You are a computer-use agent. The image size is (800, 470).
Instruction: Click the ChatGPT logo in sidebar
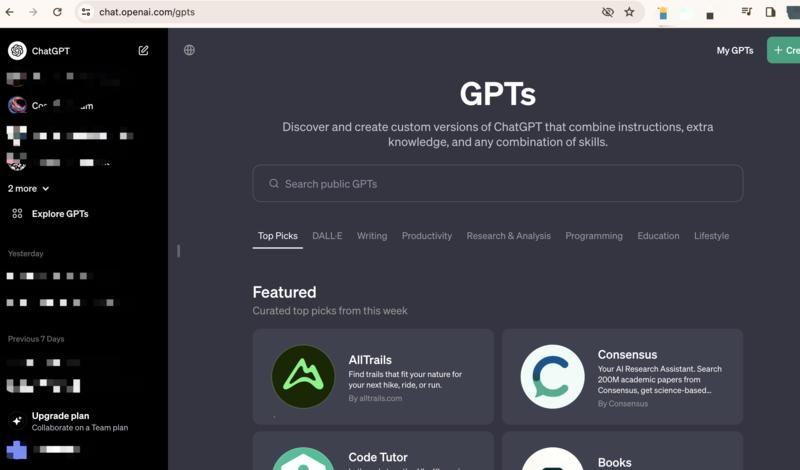point(17,51)
